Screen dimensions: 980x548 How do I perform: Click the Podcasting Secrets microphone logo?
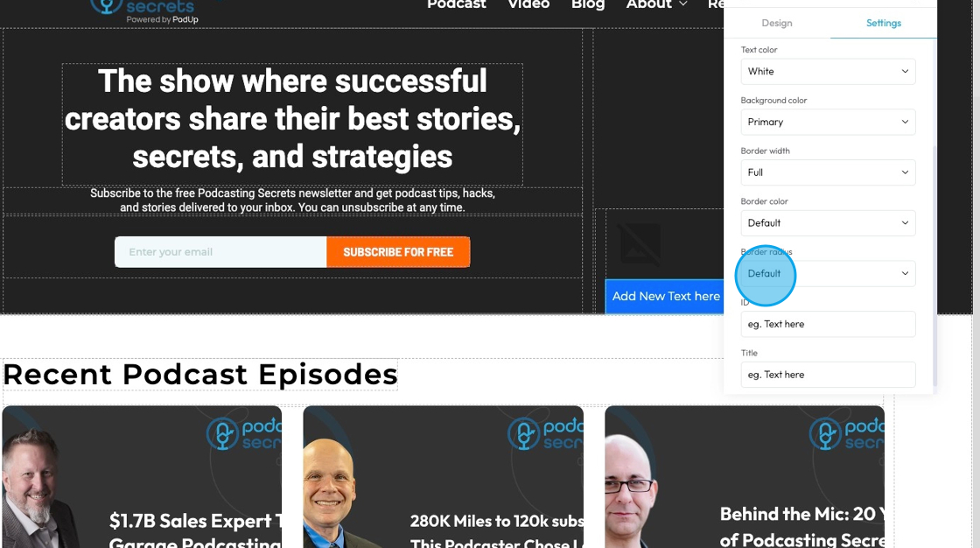click(106, 6)
